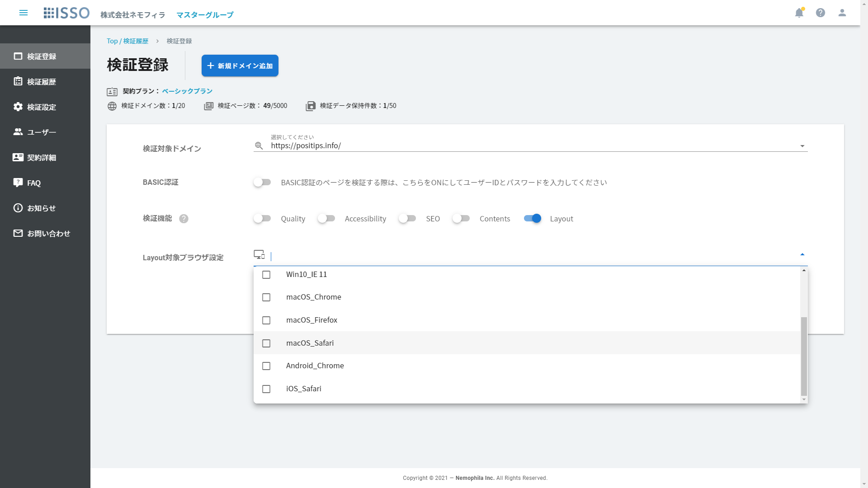The width and height of the screenshot is (868, 488).
Task: Select FAQ in the sidebar
Action: tap(45, 183)
